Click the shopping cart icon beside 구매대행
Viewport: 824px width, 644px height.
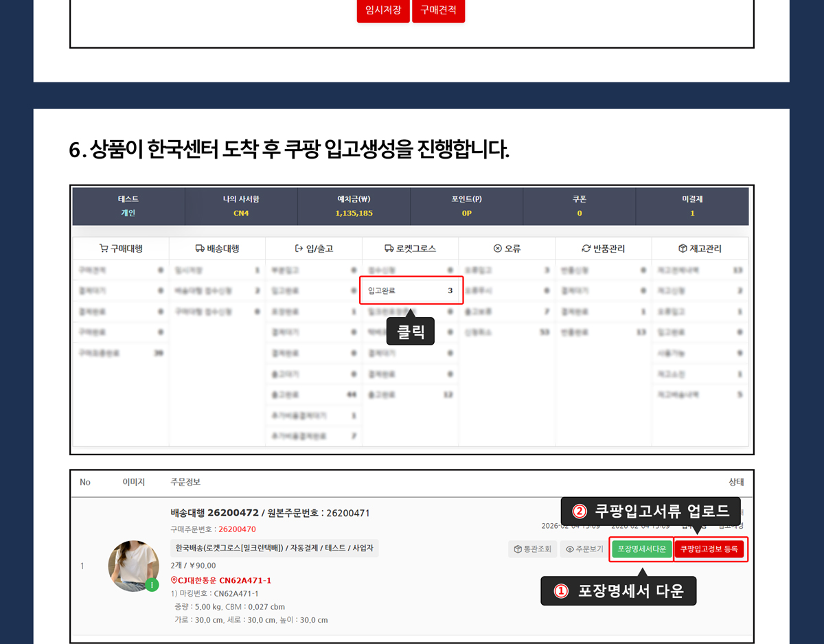click(x=104, y=249)
